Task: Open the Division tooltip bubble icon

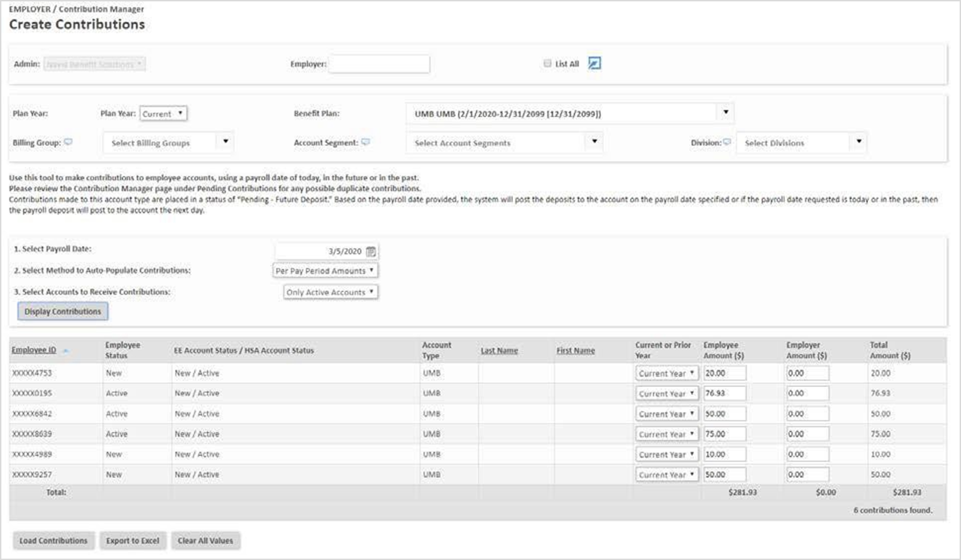Action: tap(727, 142)
